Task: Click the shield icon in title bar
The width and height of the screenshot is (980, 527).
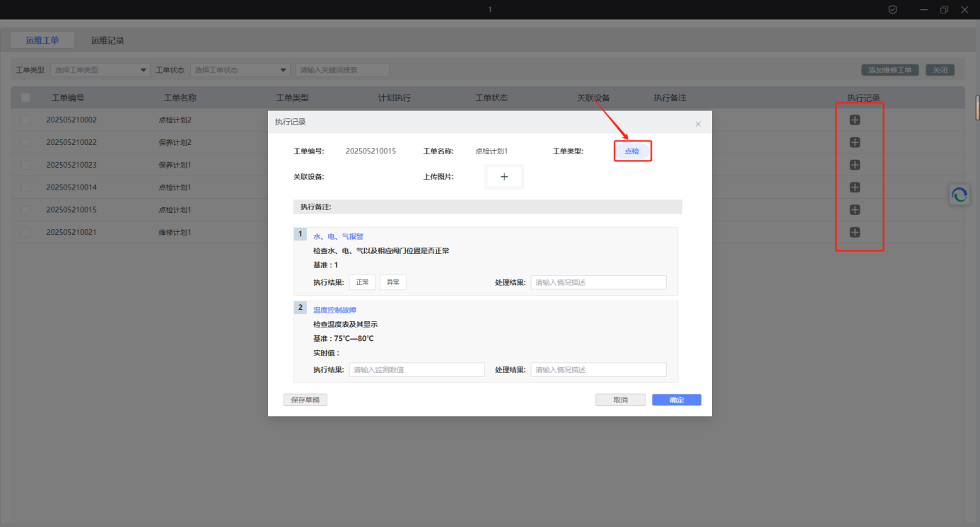Action: pos(892,10)
